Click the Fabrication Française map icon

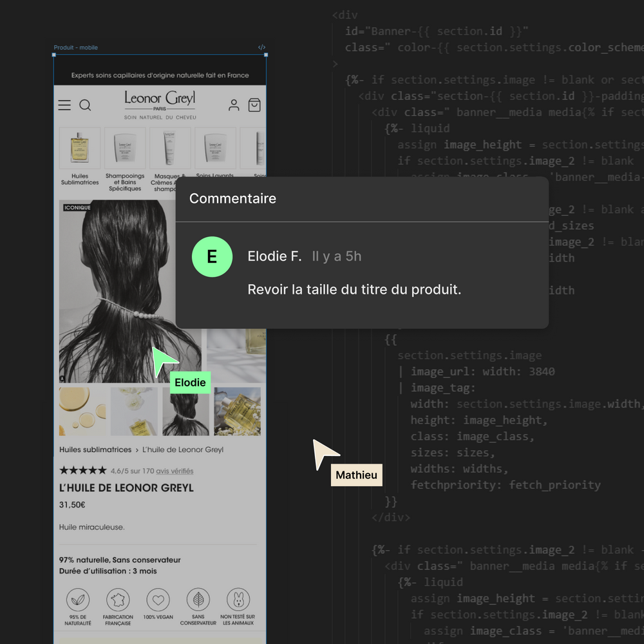click(x=118, y=600)
